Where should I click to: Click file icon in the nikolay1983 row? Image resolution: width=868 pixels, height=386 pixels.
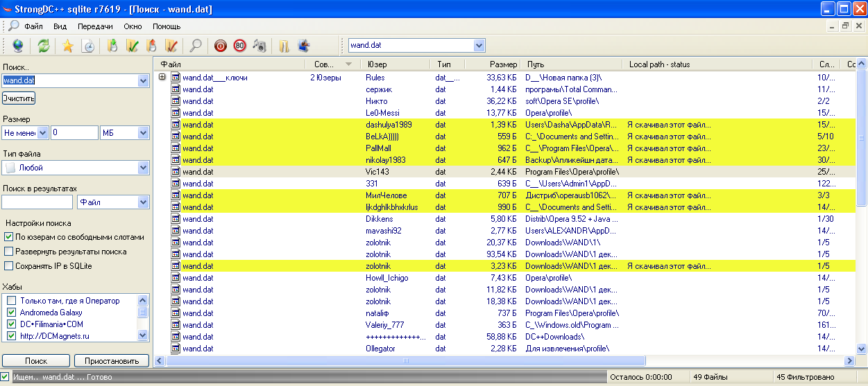(176, 159)
